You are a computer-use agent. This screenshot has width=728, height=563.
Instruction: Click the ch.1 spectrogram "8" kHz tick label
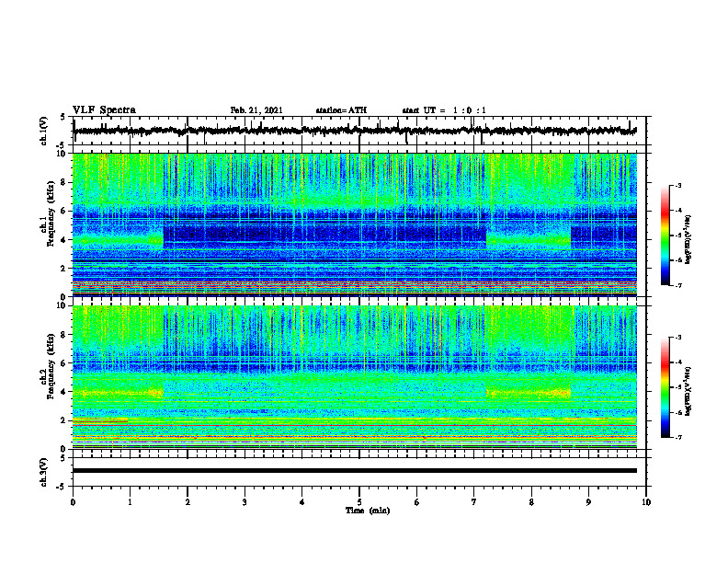pos(63,182)
